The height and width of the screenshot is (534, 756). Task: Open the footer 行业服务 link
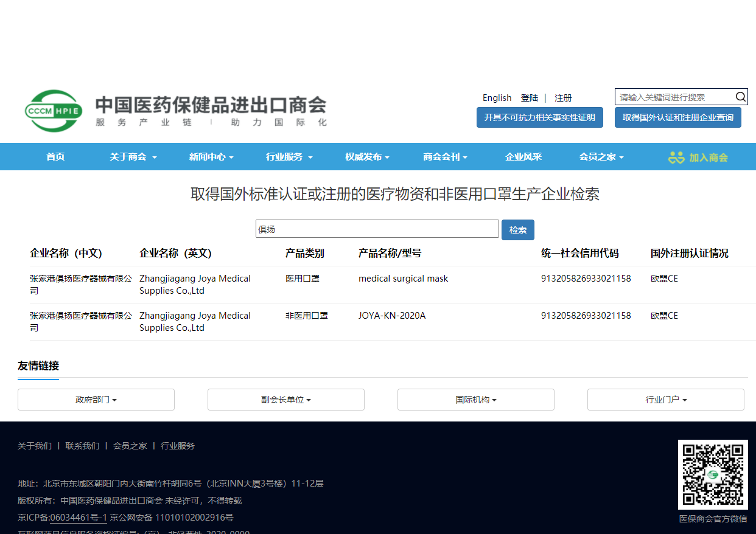(178, 446)
